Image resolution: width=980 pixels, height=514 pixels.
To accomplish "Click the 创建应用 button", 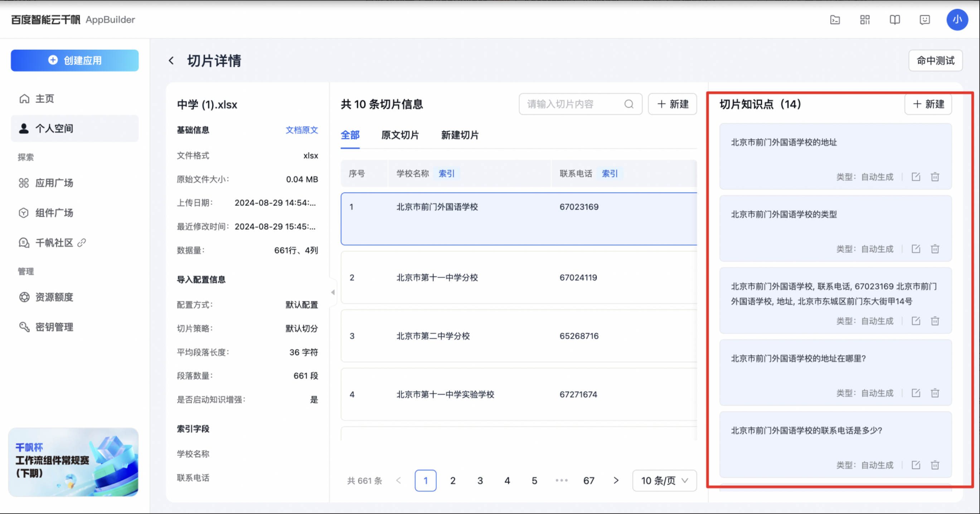I will pyautogui.click(x=74, y=60).
